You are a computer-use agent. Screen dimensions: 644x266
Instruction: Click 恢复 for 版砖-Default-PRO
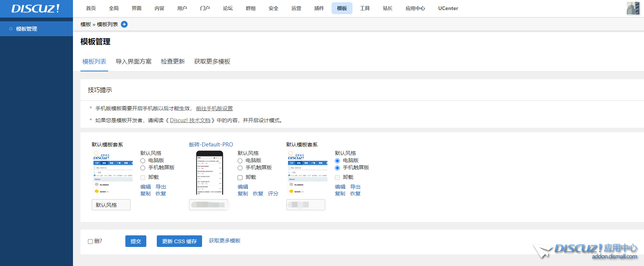point(258,194)
